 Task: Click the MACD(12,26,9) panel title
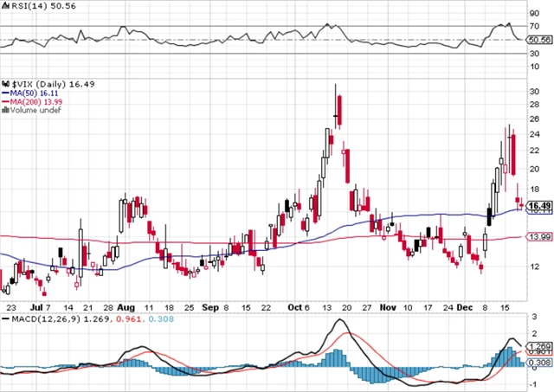[43, 320]
